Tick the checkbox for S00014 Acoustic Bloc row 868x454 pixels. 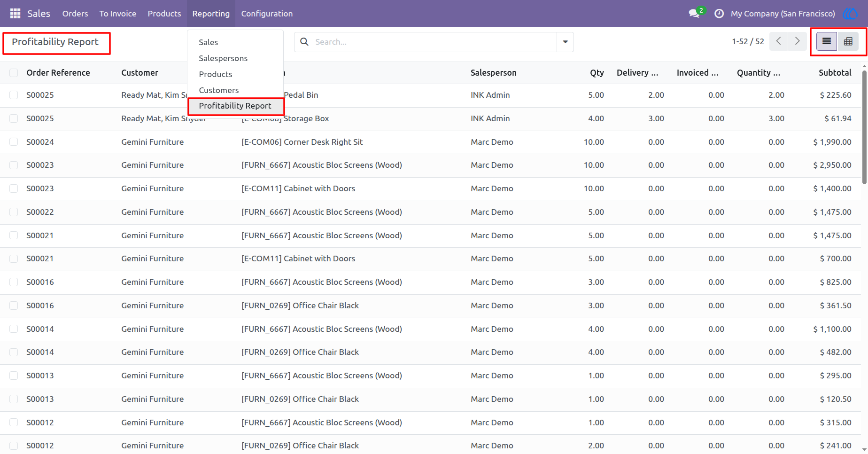[x=14, y=329]
